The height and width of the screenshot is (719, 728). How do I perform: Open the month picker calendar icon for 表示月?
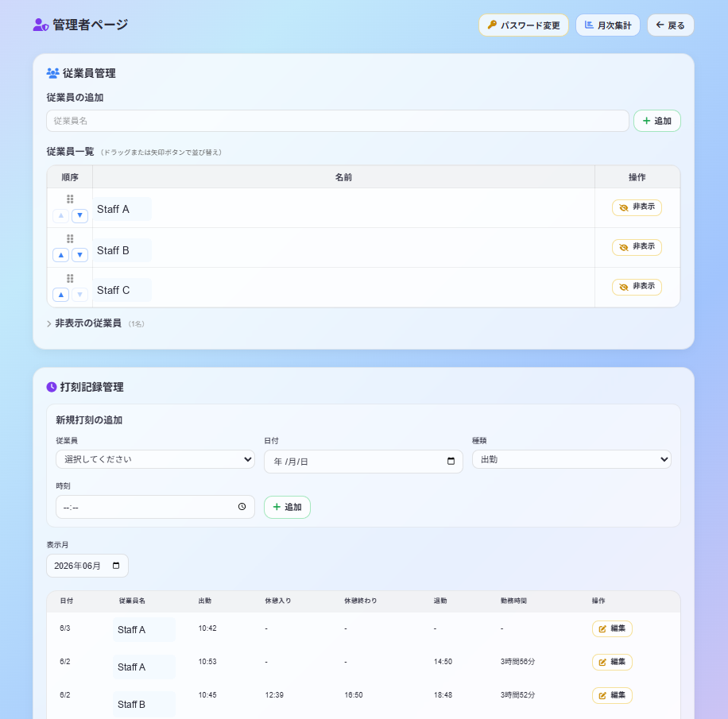116,566
